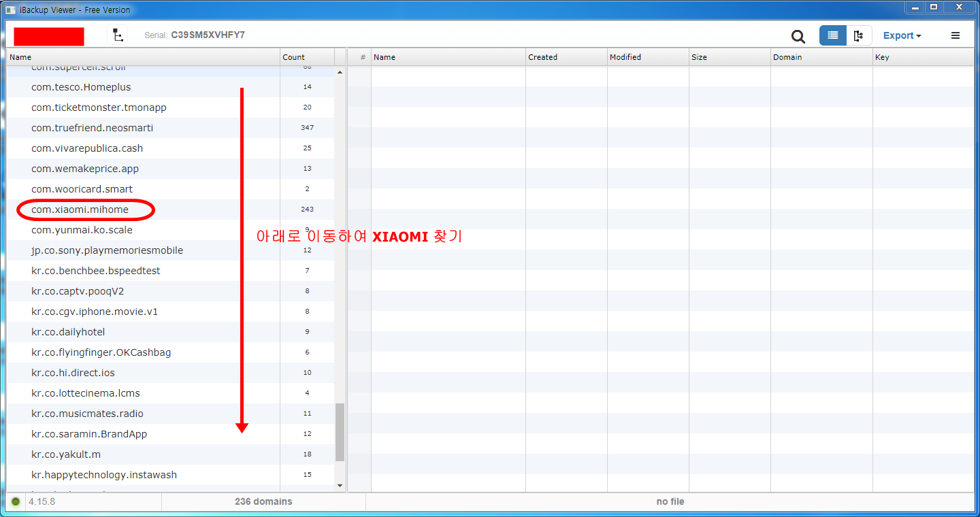Image resolution: width=980 pixels, height=517 pixels.
Task: Click the # column header
Action: (359, 57)
